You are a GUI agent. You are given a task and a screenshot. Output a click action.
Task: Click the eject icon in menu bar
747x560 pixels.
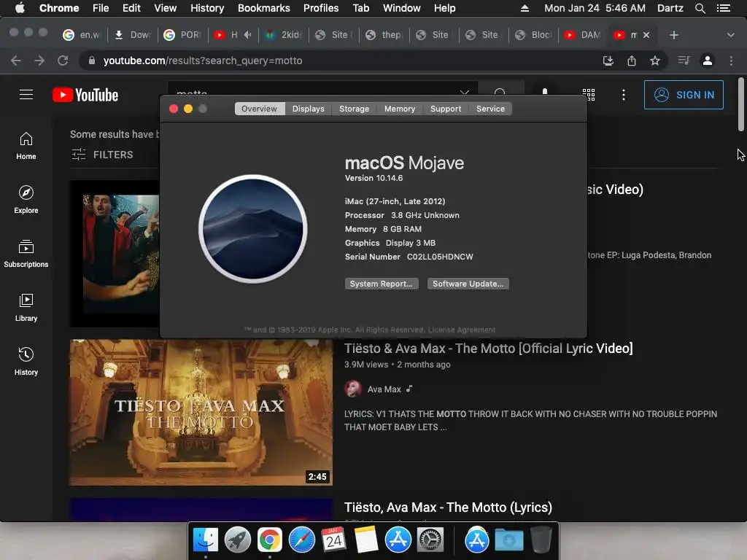[525, 8]
